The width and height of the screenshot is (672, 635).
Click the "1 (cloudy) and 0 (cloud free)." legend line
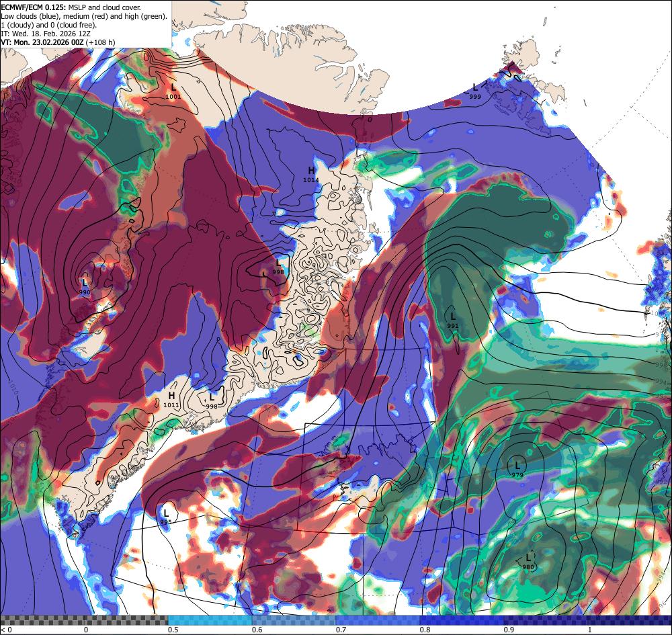coord(49,25)
